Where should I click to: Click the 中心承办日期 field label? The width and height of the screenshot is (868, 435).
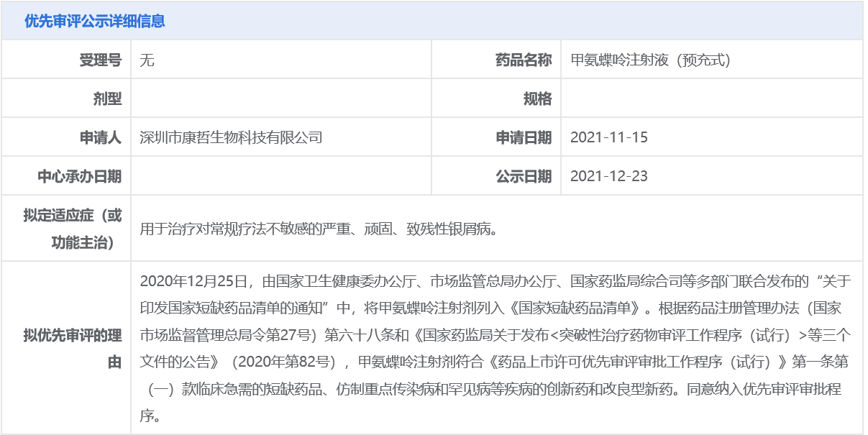pyautogui.click(x=80, y=176)
